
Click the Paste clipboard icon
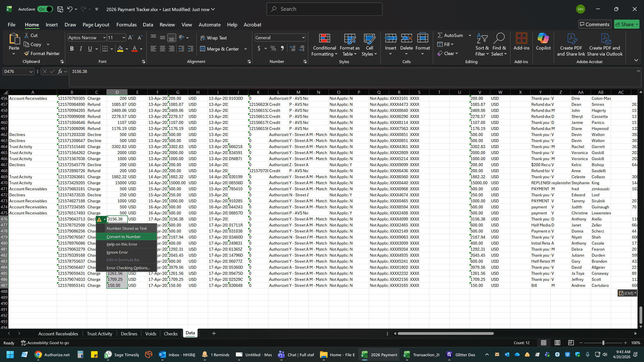(x=14, y=39)
